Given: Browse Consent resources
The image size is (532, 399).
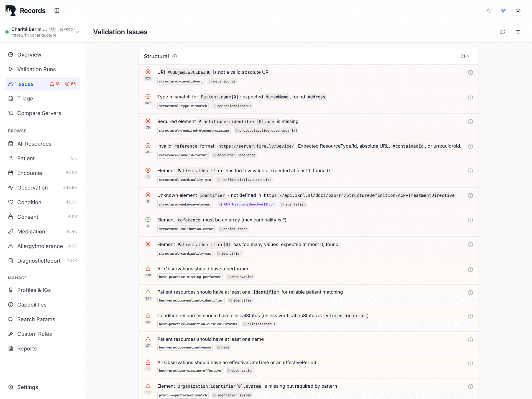Looking at the screenshot, I should [x=42, y=217].
